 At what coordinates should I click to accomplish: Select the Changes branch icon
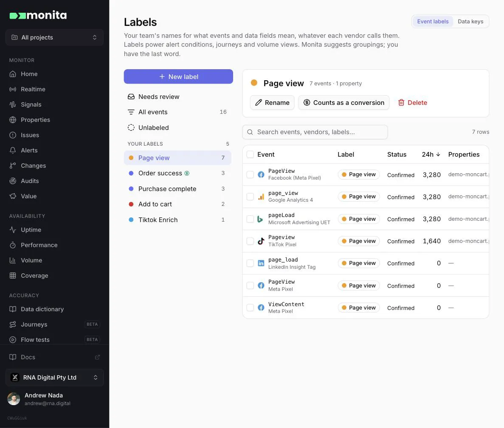coord(13,166)
